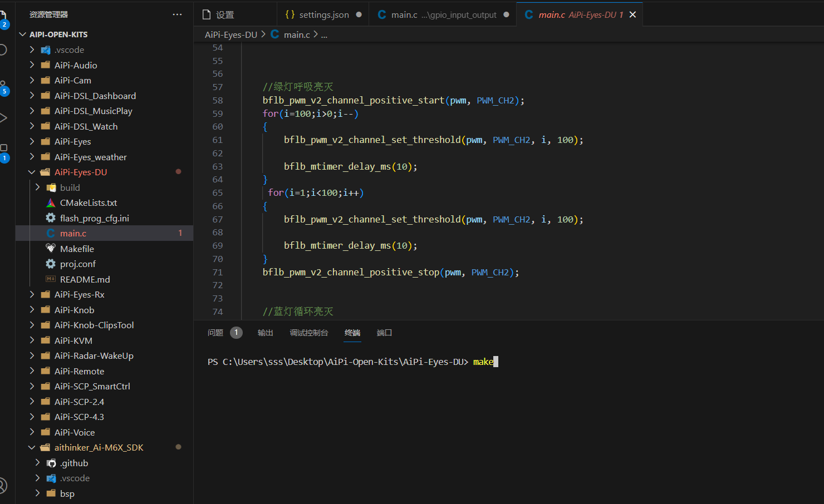Expand the build folder chevron
The height and width of the screenshot is (504, 824).
click(37, 187)
